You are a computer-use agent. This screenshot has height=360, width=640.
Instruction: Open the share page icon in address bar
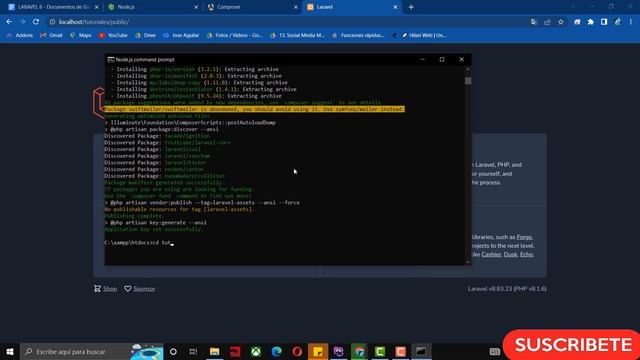point(547,22)
